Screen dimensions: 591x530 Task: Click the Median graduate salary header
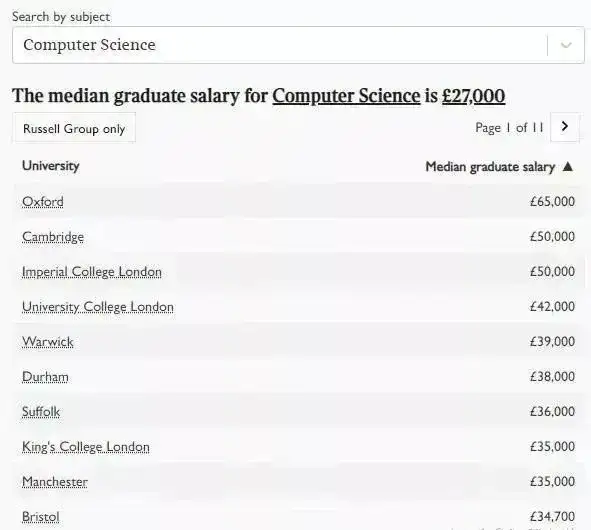coord(490,167)
